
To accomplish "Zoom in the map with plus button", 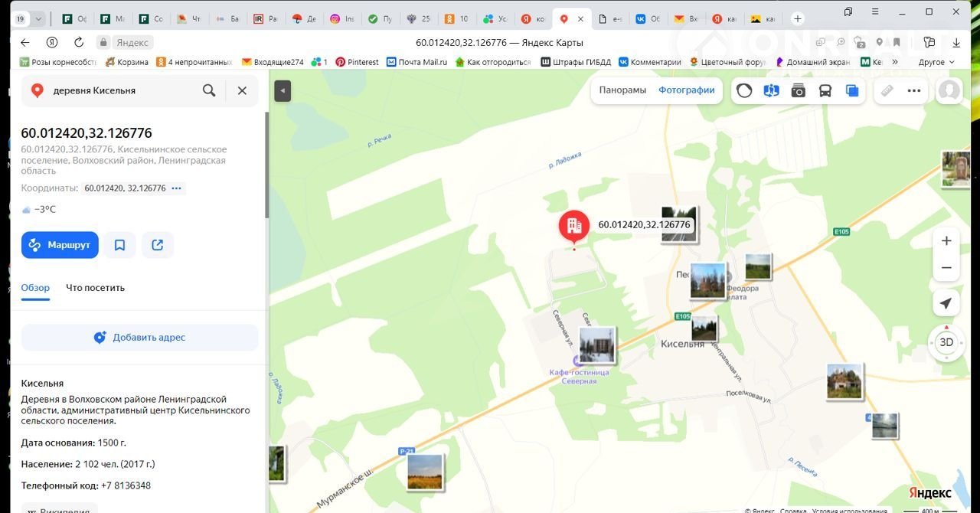I will coord(946,240).
